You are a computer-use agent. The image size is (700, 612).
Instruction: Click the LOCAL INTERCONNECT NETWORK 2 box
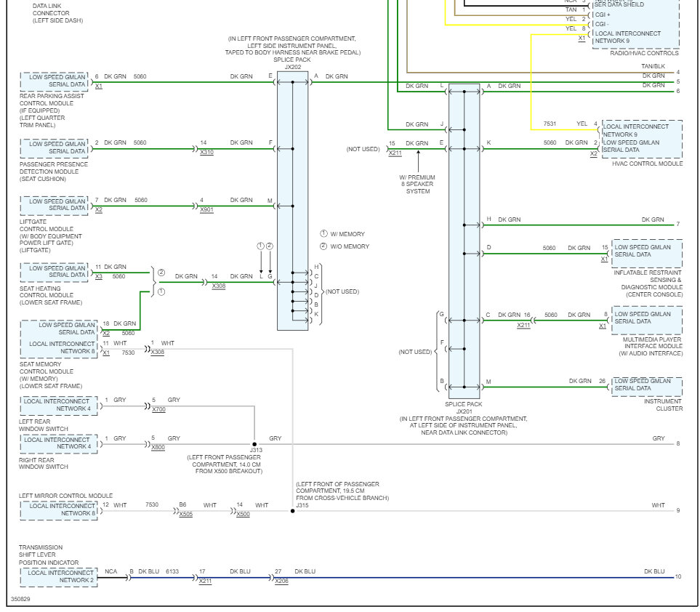59,576
